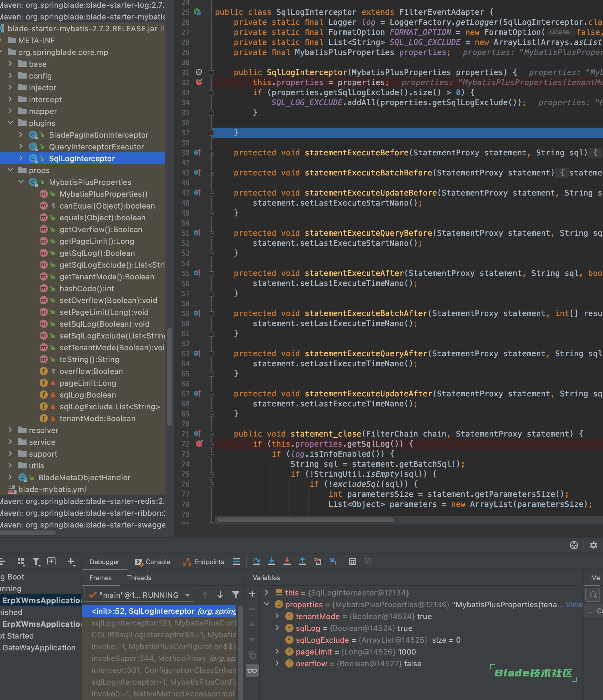
Task: Click the Run to Cursor icon
Action: tap(333, 561)
